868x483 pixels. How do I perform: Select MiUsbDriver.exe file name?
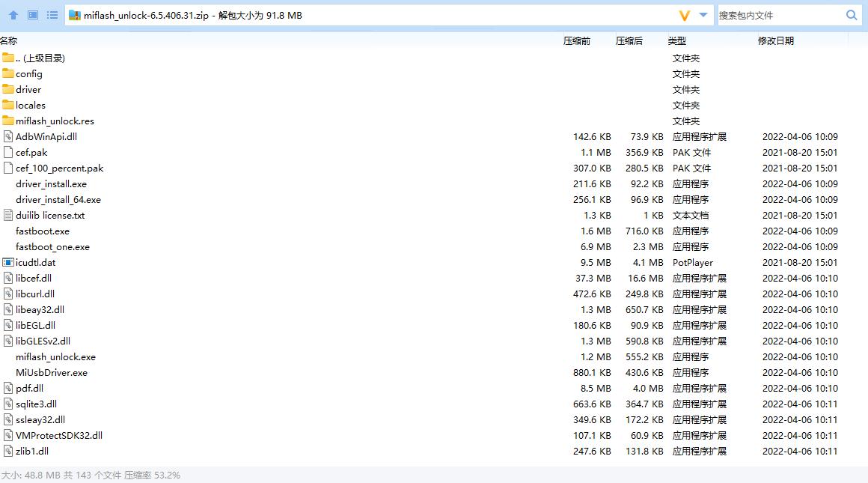pos(52,373)
